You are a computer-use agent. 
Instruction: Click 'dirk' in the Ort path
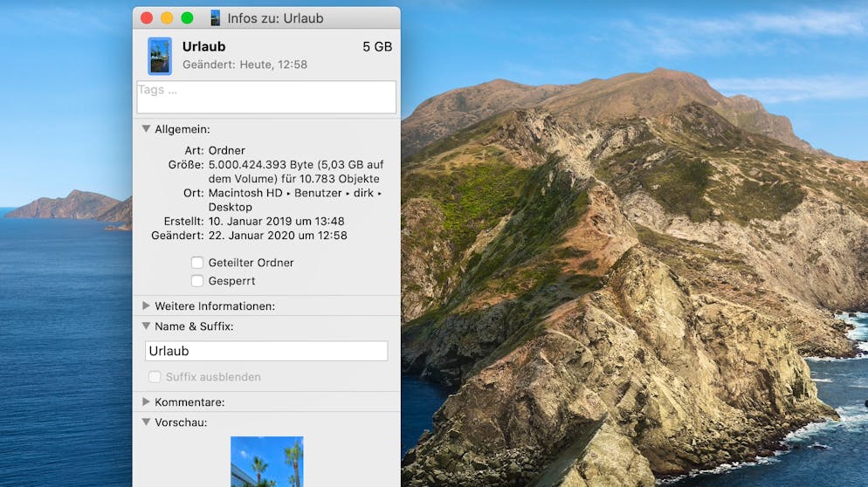363,193
